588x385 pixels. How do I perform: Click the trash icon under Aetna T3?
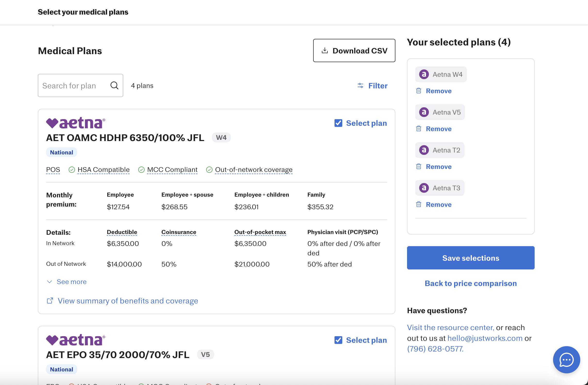418,204
